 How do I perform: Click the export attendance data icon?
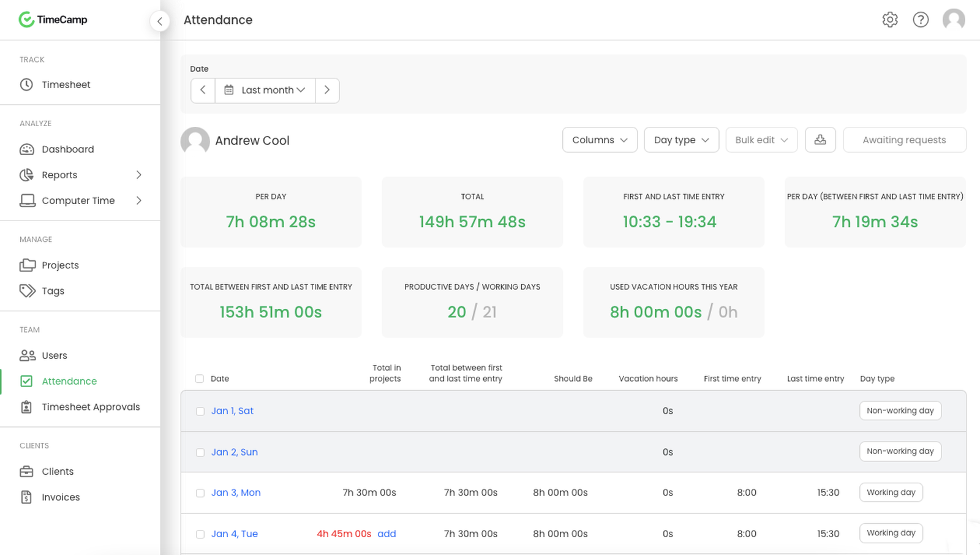(x=820, y=140)
